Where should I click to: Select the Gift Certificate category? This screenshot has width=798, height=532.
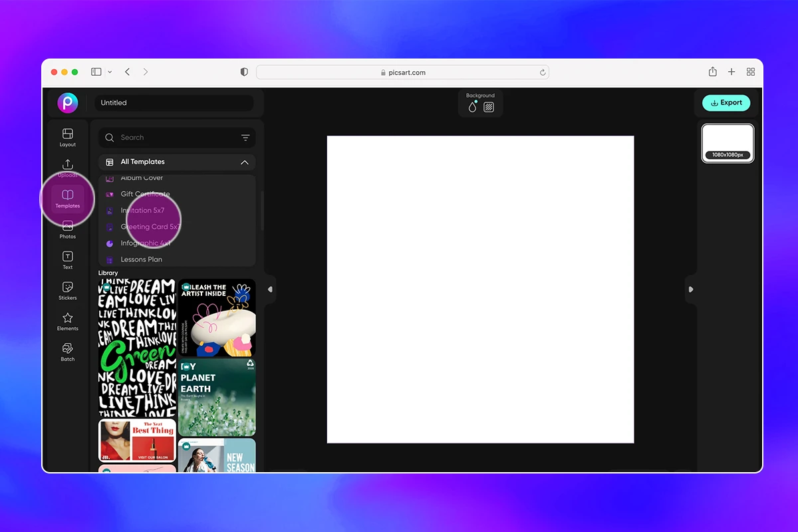pyautogui.click(x=145, y=194)
